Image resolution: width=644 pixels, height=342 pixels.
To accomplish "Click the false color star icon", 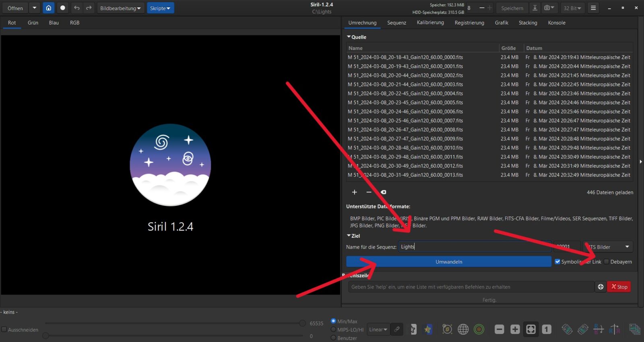I will pos(427,330).
